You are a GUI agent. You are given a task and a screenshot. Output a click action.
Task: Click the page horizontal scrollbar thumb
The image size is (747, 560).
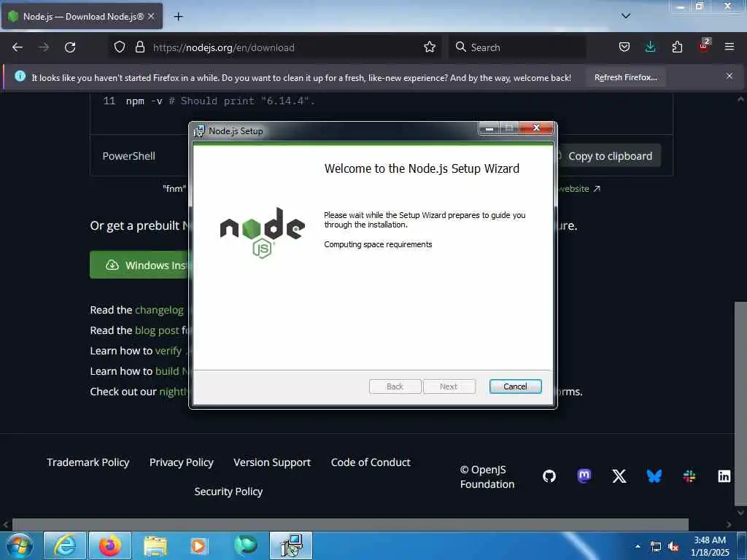pos(350,525)
